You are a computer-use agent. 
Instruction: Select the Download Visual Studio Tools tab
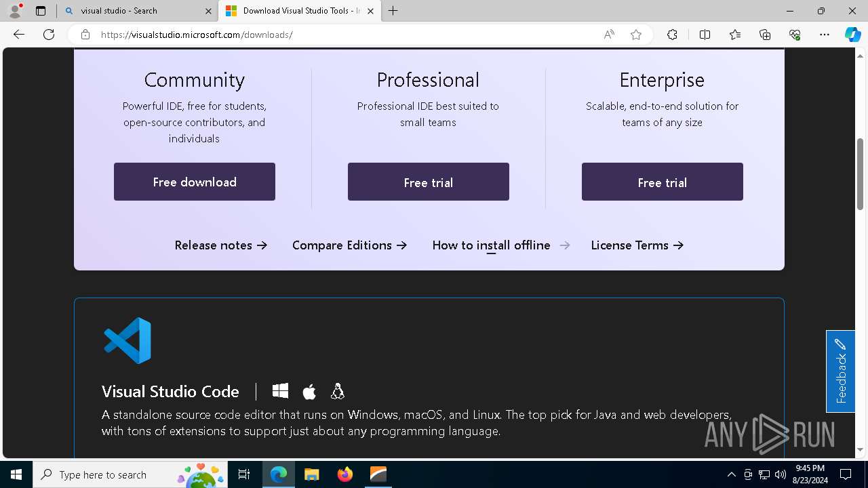point(298,11)
